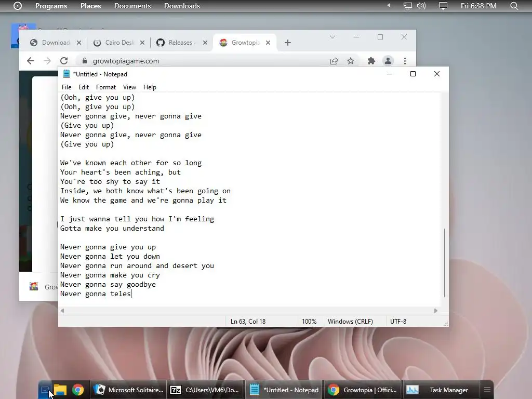
Task: Open the volume speaker icon
Action: pyautogui.click(x=421, y=6)
